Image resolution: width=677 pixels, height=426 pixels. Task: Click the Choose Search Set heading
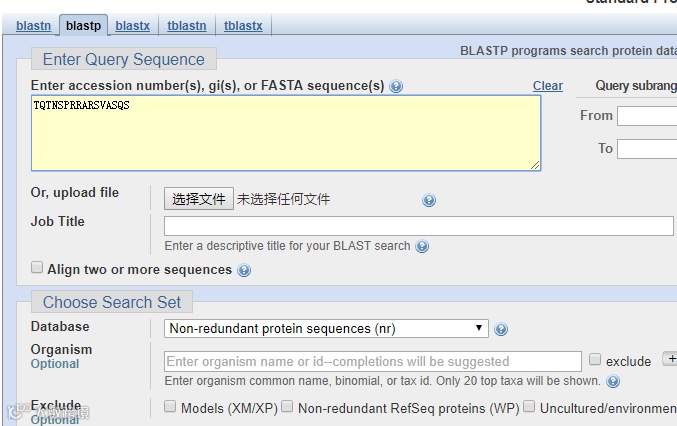point(112,302)
